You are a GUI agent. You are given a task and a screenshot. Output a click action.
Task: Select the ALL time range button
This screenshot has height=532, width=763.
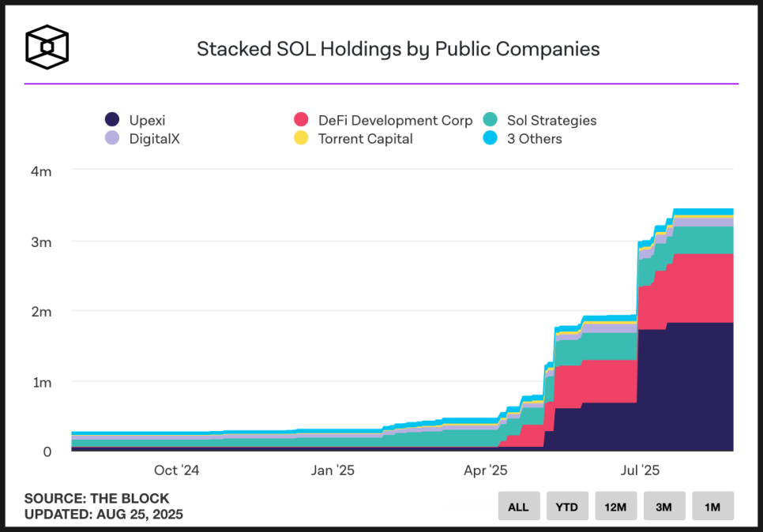[x=519, y=506]
